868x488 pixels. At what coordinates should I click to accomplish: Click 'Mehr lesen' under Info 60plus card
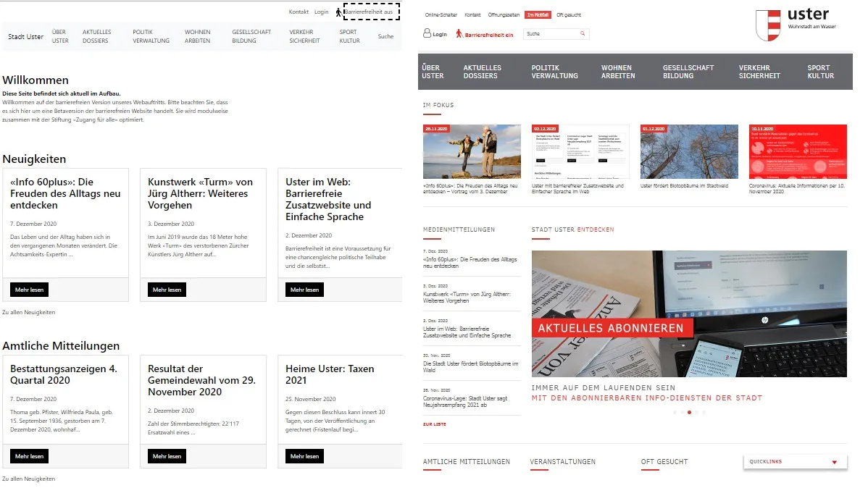[29, 290]
